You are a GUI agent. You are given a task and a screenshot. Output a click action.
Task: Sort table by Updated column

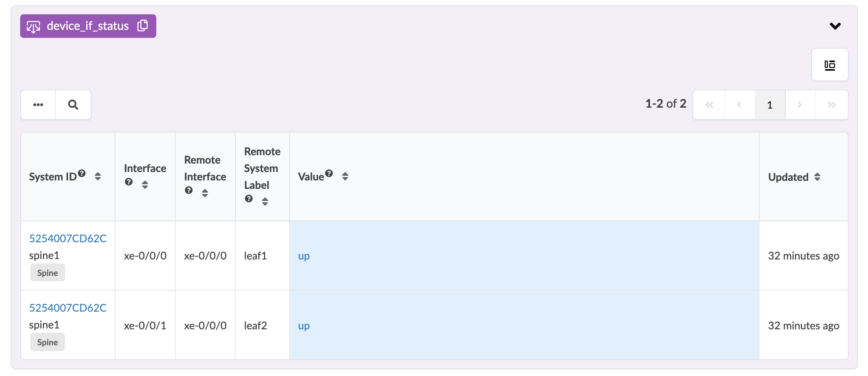point(817,177)
